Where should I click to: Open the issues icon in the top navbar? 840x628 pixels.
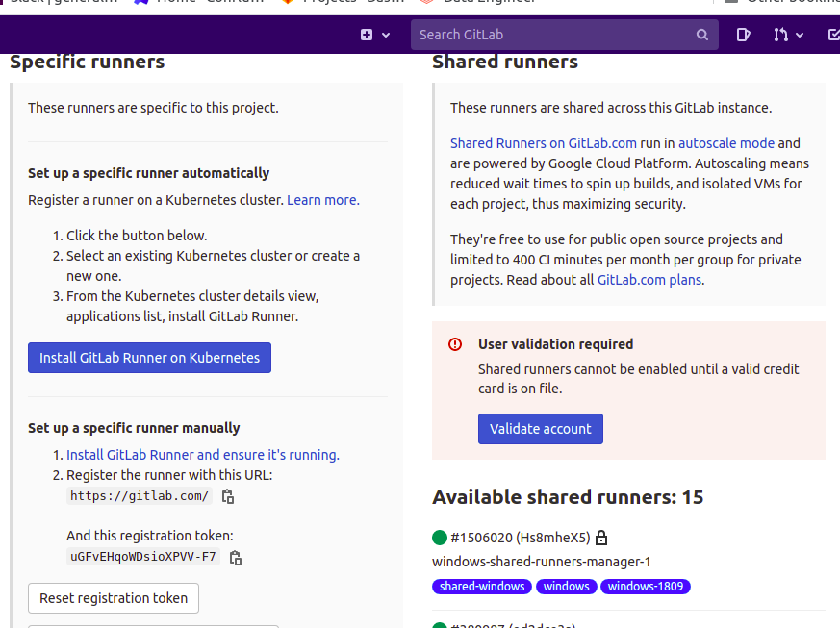click(742, 34)
